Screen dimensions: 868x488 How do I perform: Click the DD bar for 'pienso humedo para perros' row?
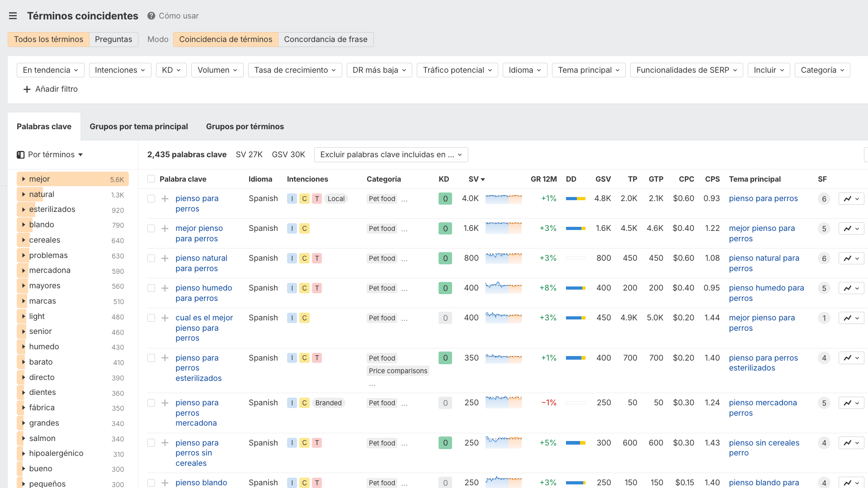pos(576,288)
